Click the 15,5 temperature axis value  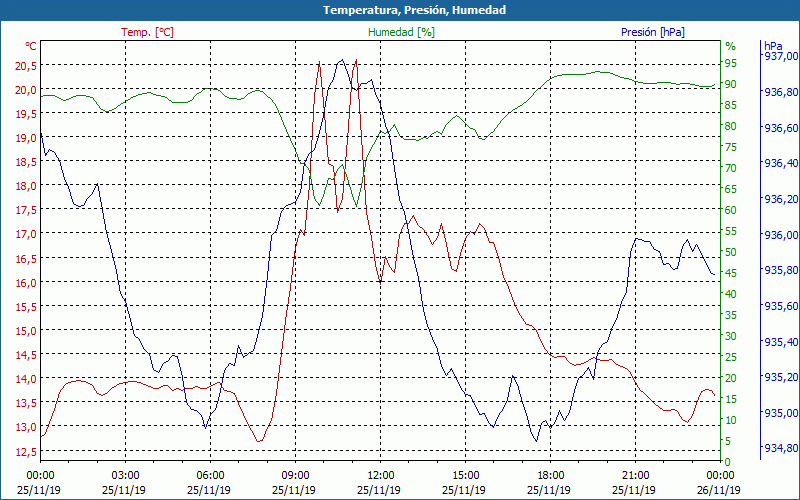[27, 306]
